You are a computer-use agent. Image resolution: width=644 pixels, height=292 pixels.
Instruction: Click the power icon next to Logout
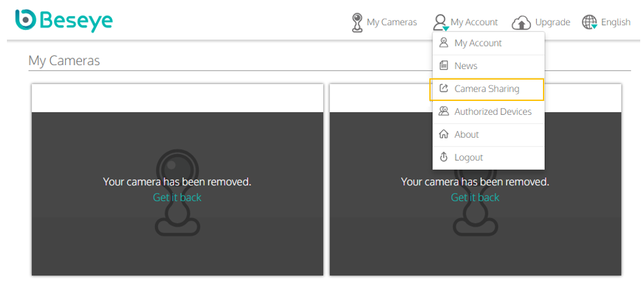444,157
